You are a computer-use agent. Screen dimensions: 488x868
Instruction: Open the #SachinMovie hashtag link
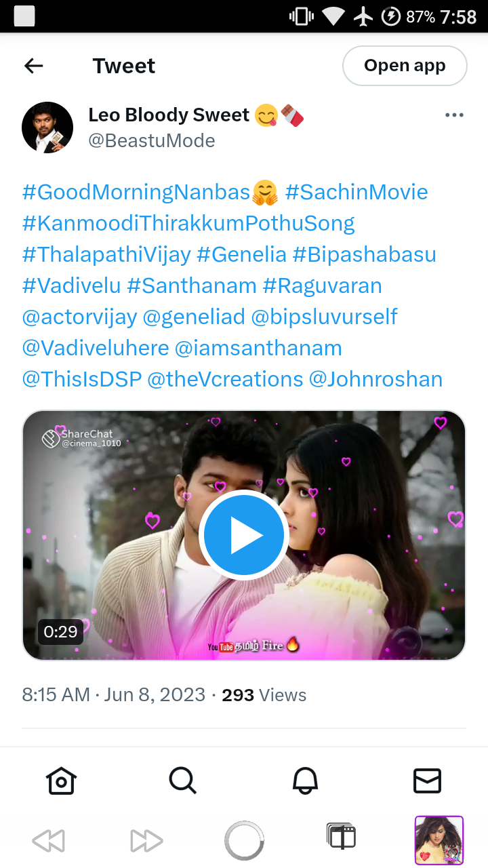click(357, 192)
